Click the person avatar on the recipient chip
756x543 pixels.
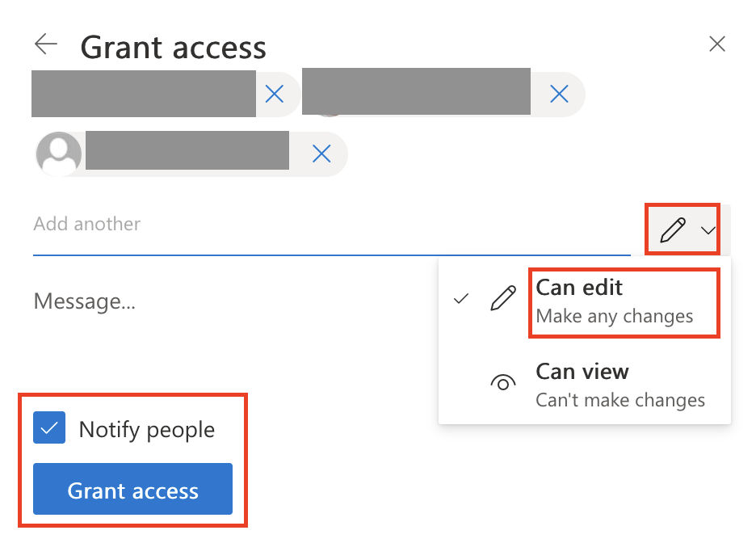(58, 154)
